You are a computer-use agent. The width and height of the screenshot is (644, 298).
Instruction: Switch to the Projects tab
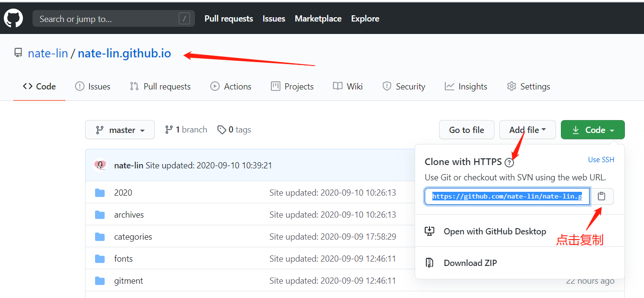pyautogui.click(x=292, y=87)
